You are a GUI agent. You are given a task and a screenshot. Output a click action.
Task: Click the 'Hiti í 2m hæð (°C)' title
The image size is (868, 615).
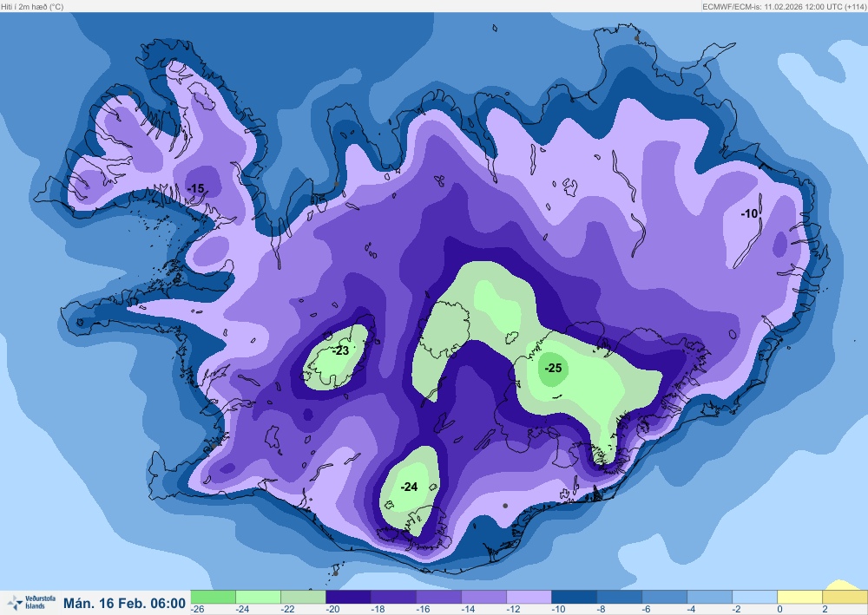coord(33,7)
